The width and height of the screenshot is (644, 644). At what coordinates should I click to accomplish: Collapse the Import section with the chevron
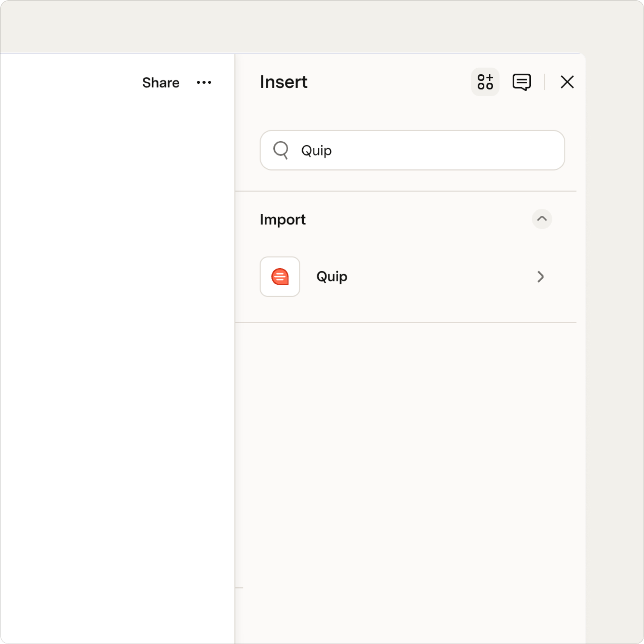542,219
